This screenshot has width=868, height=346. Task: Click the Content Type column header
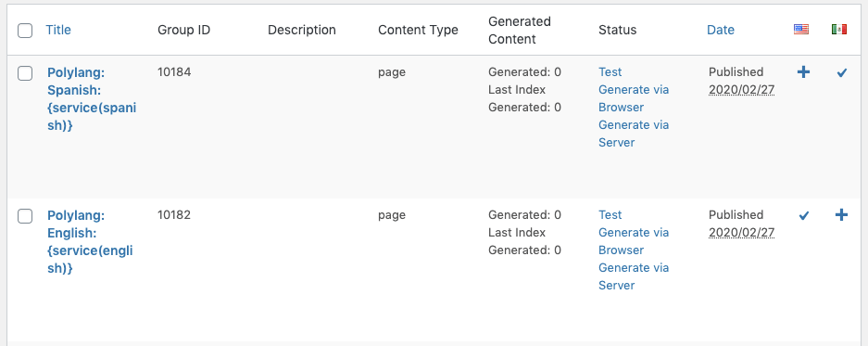pos(418,30)
